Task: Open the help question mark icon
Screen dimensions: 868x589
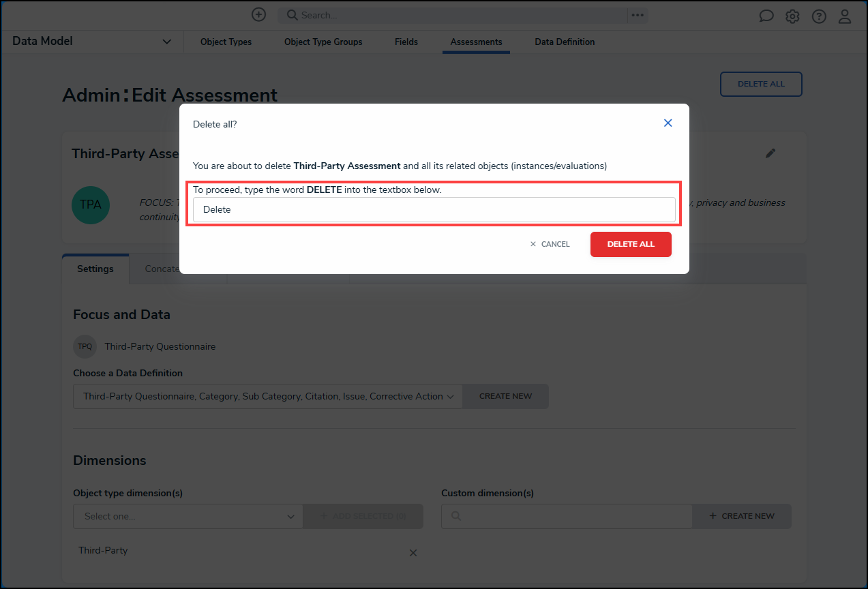Action: pos(819,16)
